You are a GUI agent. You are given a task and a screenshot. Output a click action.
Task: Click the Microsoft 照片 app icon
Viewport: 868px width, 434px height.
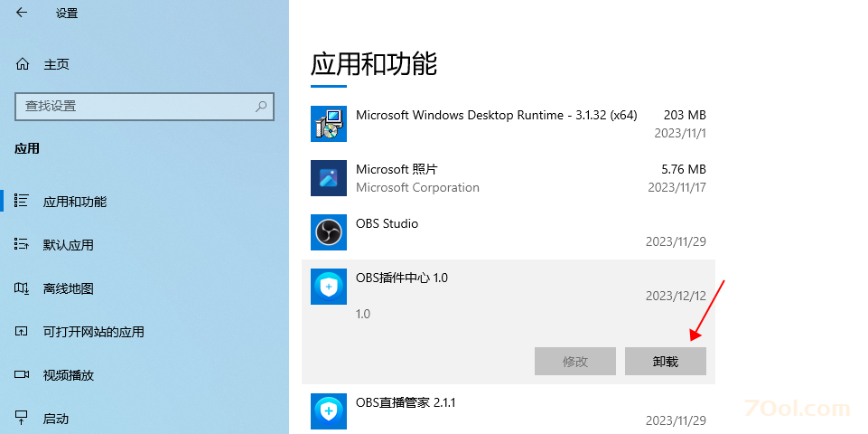pos(329,178)
